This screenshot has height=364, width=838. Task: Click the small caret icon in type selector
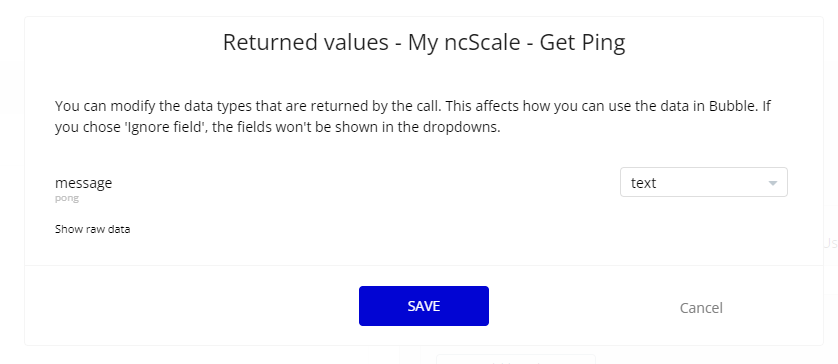772,183
